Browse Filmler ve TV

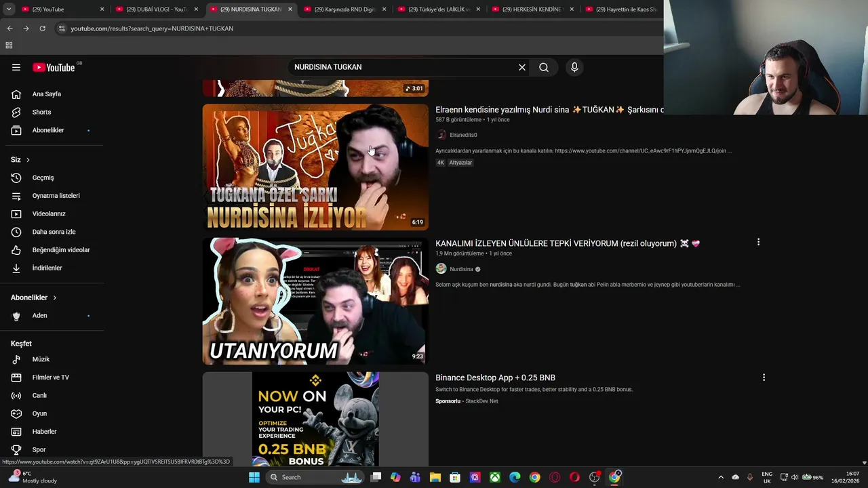[52, 378]
